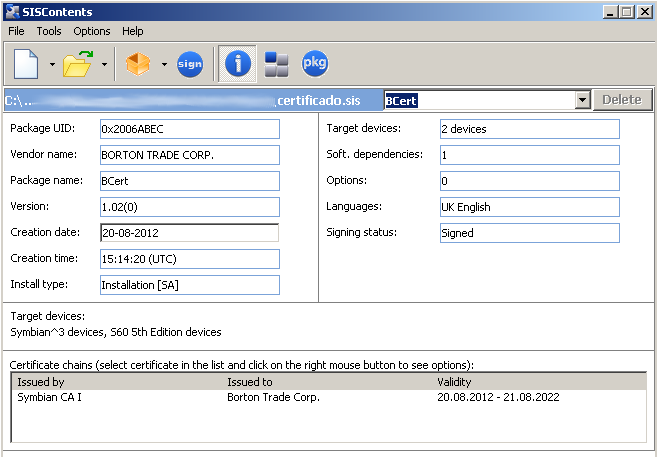657x457 pixels.
Task: Click the Package UID field 0x2006ABEC
Action: point(190,129)
